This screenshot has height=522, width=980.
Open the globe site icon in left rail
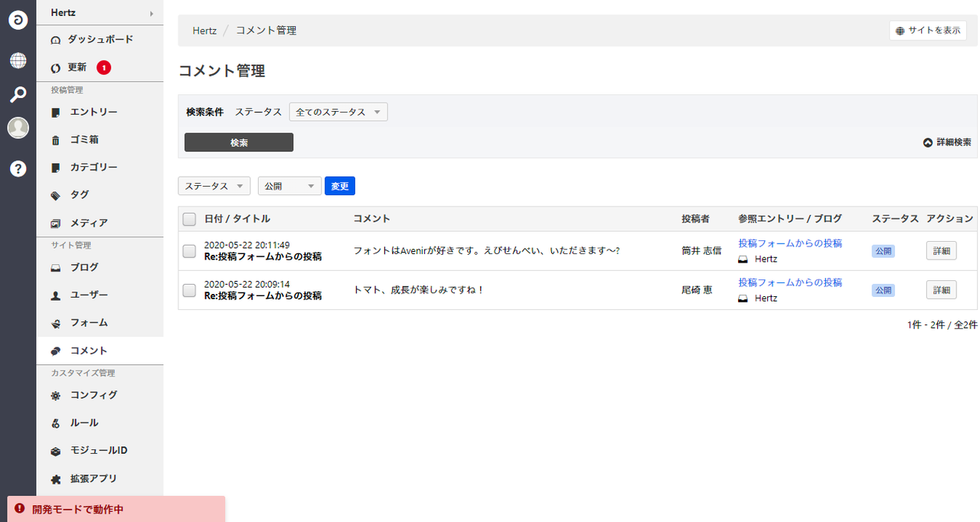(x=18, y=60)
